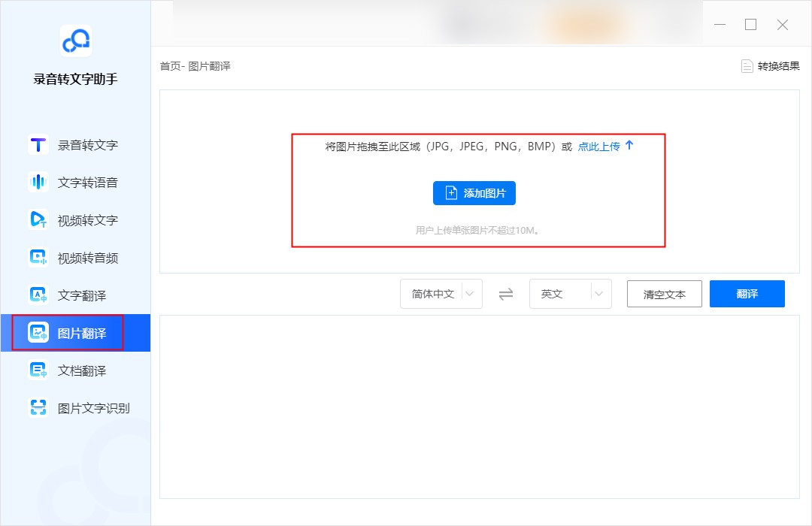The width and height of the screenshot is (812, 526).
Task: Click the swap languages arrows icon
Action: [x=507, y=294]
